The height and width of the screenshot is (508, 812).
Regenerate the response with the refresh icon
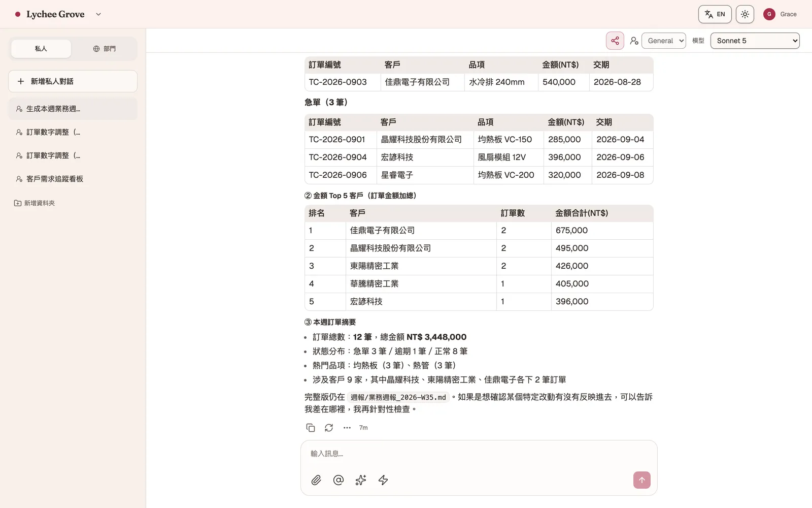(329, 428)
